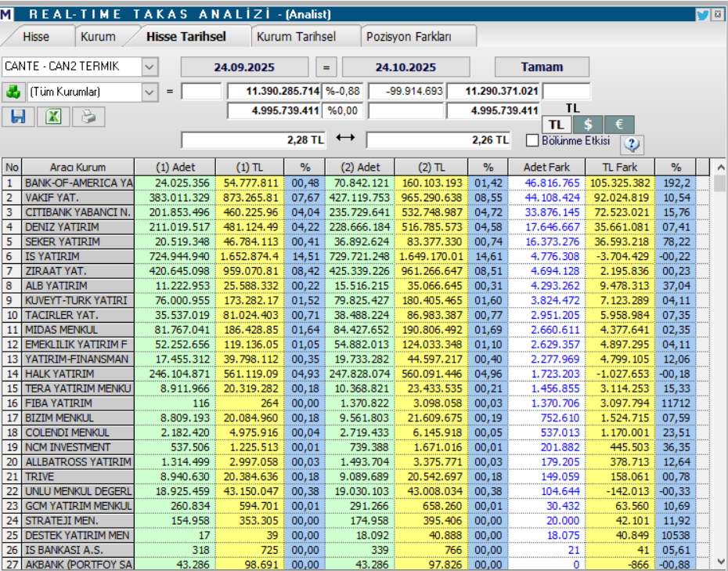Screen dimensions: 728x571
Task: Click percentage value 11712 in FIBA row
Action: click(676, 403)
